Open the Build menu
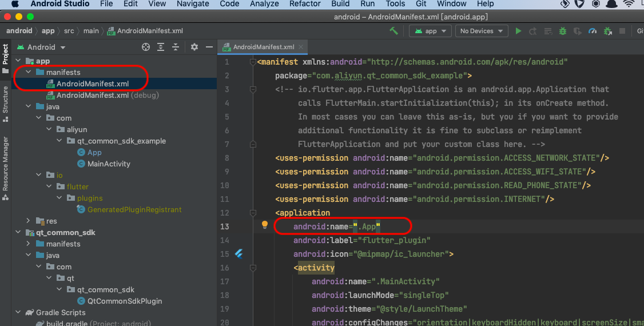Screen dimensions: 644x326 tap(340, 3)
